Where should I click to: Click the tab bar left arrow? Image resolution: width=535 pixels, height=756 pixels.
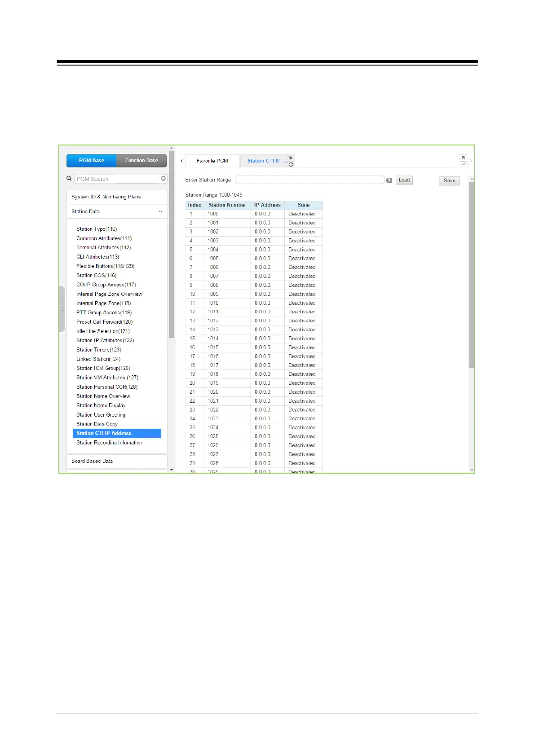(x=181, y=161)
